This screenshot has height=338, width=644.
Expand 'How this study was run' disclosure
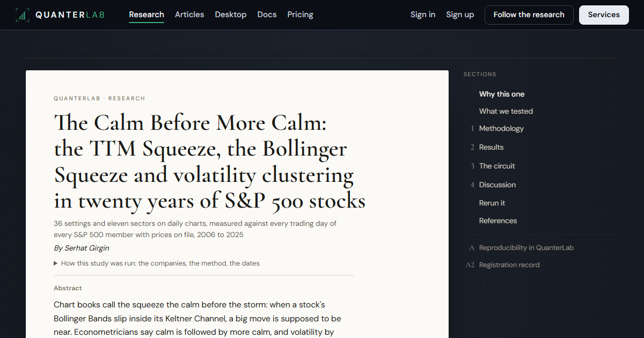157,263
